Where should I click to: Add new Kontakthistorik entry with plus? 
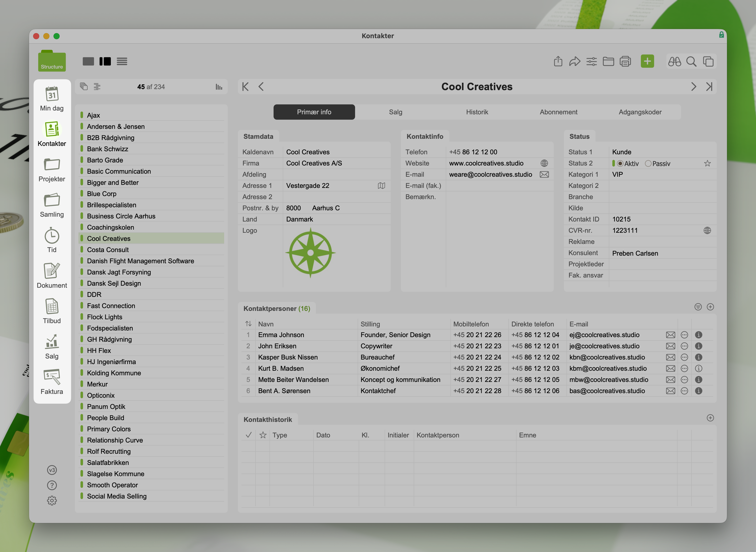710,418
